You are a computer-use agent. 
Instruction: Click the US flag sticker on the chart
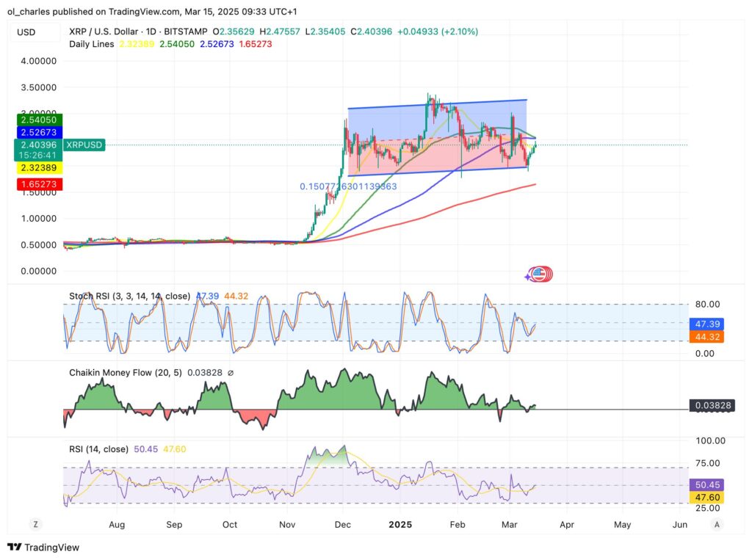tap(540, 274)
